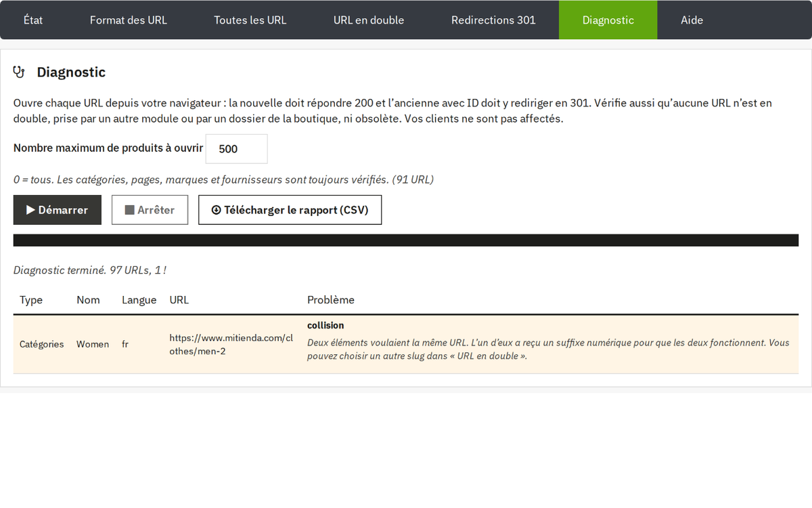Screen dimensions: 812x508
Task: Click the maximum products number field
Action: click(236, 148)
